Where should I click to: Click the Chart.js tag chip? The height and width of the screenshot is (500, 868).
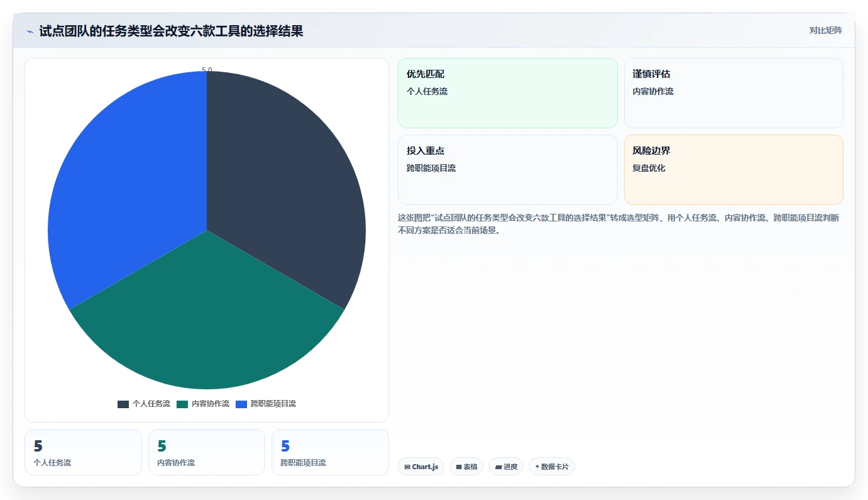click(x=421, y=467)
